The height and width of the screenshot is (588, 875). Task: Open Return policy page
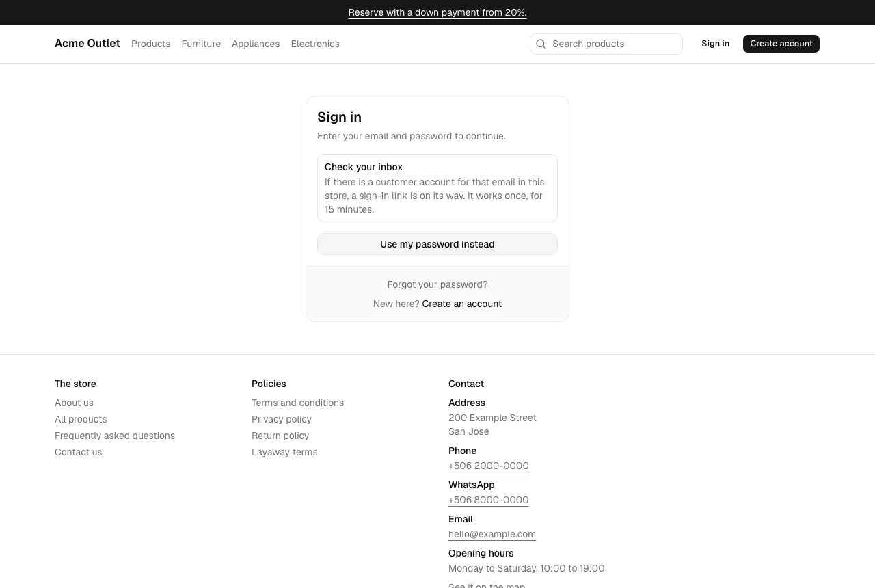click(x=280, y=436)
